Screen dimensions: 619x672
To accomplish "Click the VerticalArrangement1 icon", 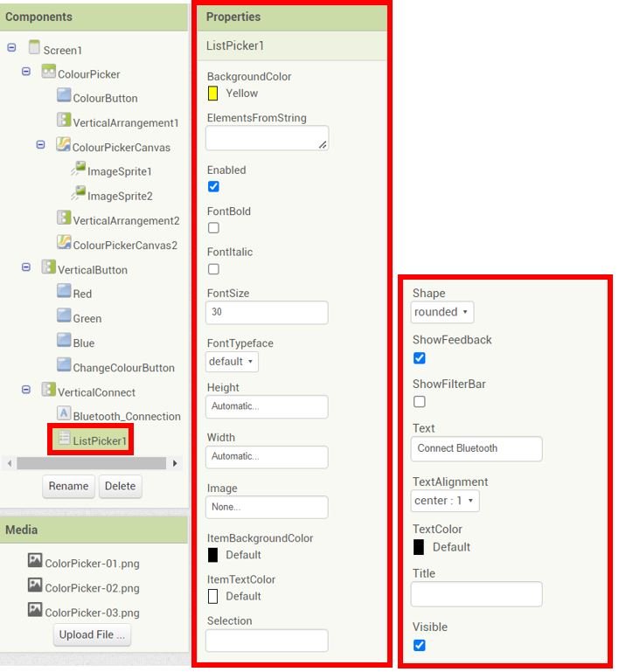I will [64, 120].
